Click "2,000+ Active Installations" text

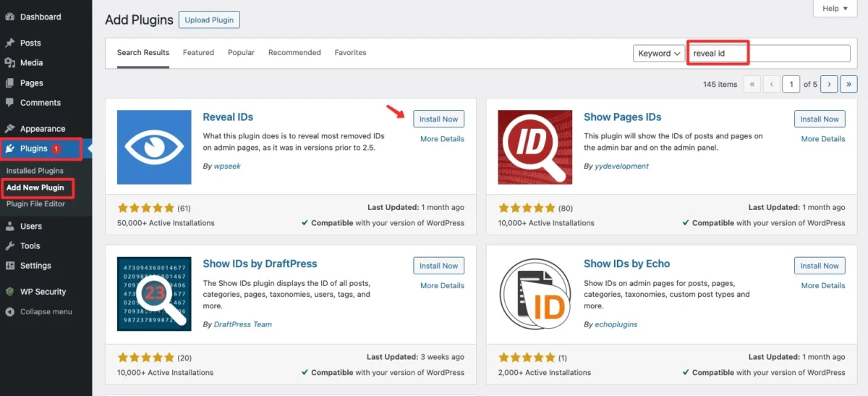pos(545,373)
